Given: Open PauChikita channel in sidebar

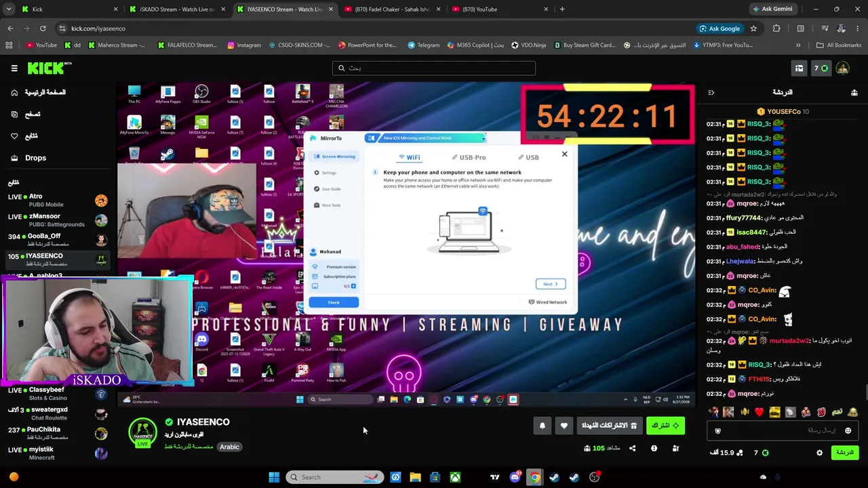Looking at the screenshot, I should (58, 432).
